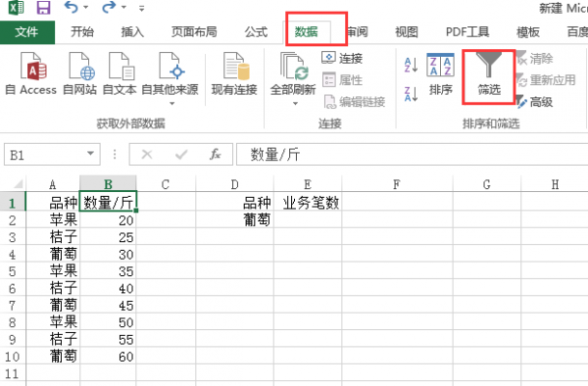
Task: Click the 连接 button
Action: (x=342, y=58)
